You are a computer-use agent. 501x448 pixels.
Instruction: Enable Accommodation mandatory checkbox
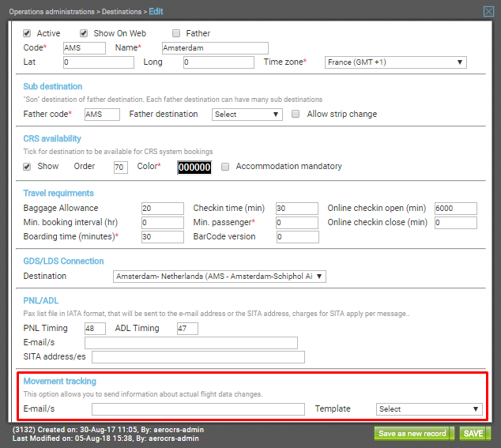pyautogui.click(x=225, y=167)
